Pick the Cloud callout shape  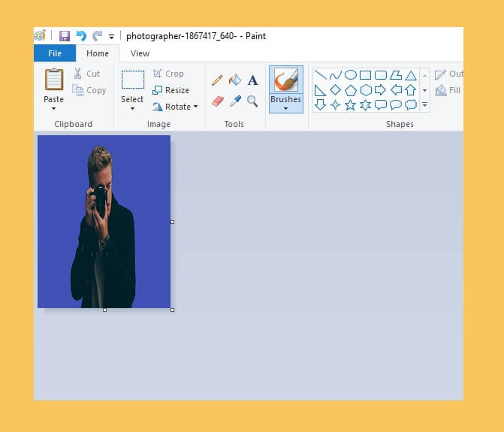point(411,104)
